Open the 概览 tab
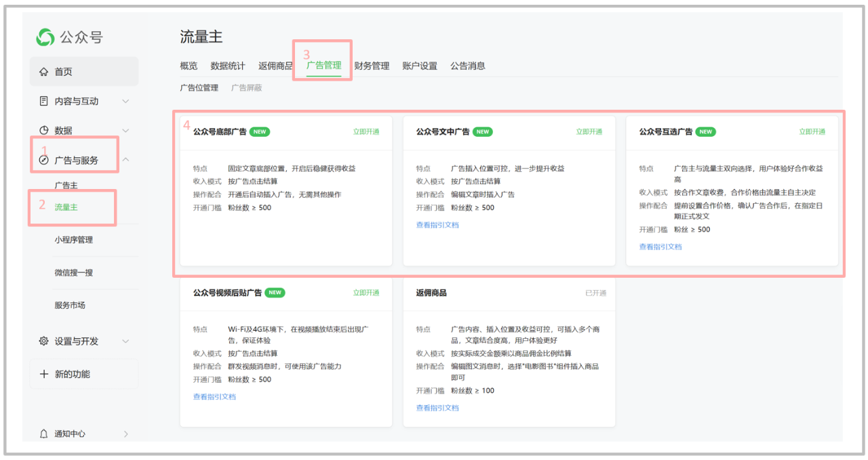Viewport: 868px width, 460px height. pos(189,66)
